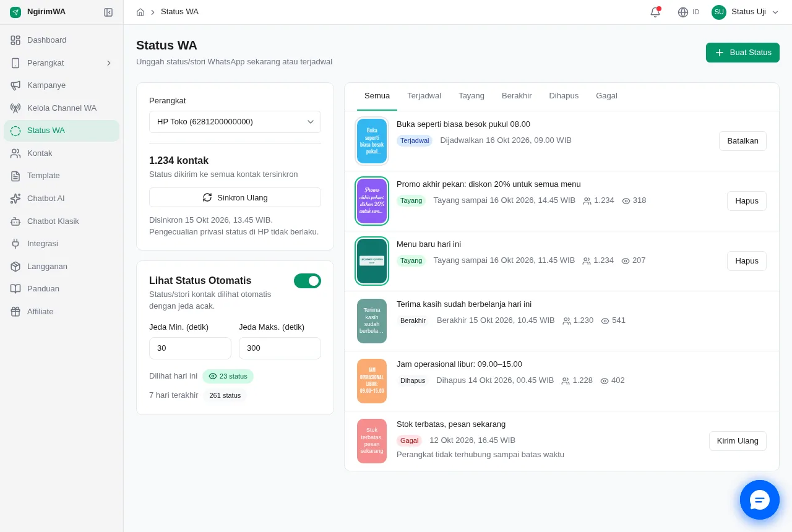The width and height of the screenshot is (792, 532).
Task: Open Kampanye megaphone menu
Action: pyautogui.click(x=61, y=85)
